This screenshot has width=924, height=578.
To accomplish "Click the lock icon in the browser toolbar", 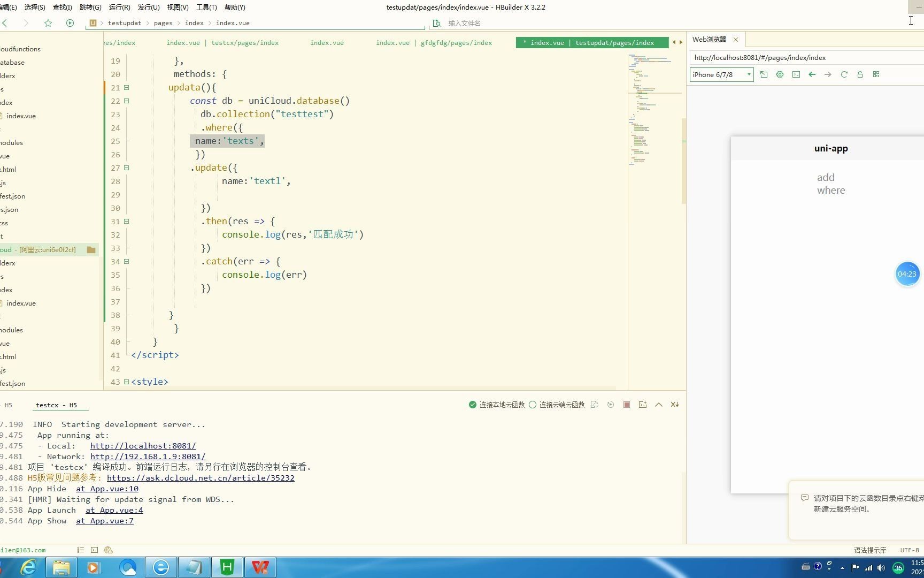I will pos(860,74).
